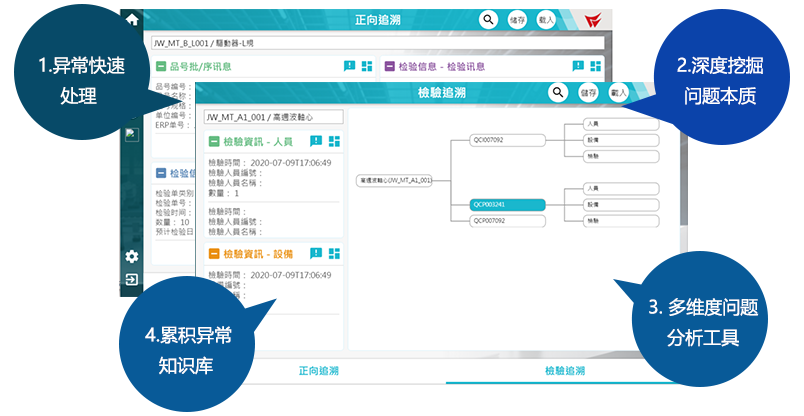Open the comment icon beside 檢驗資訊 - 人員
Screen dimensions: 804x416
[315, 142]
